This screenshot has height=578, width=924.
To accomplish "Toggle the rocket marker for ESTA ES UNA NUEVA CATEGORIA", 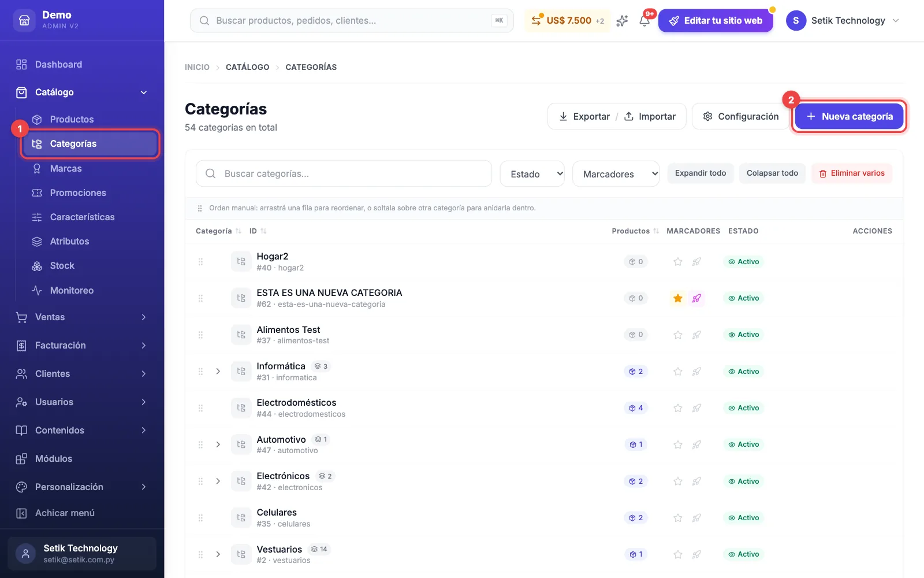I will click(696, 298).
